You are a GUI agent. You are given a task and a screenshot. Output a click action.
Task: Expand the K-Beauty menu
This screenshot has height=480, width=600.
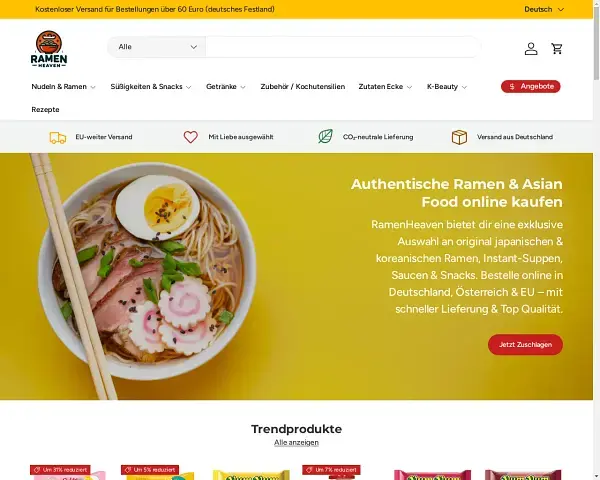point(447,87)
